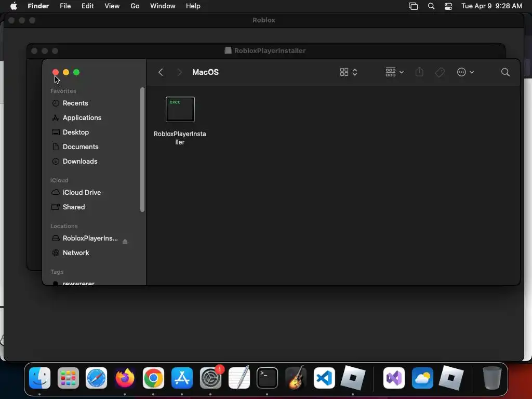
Task: Open Finder from the Dock
Action: coord(39,378)
